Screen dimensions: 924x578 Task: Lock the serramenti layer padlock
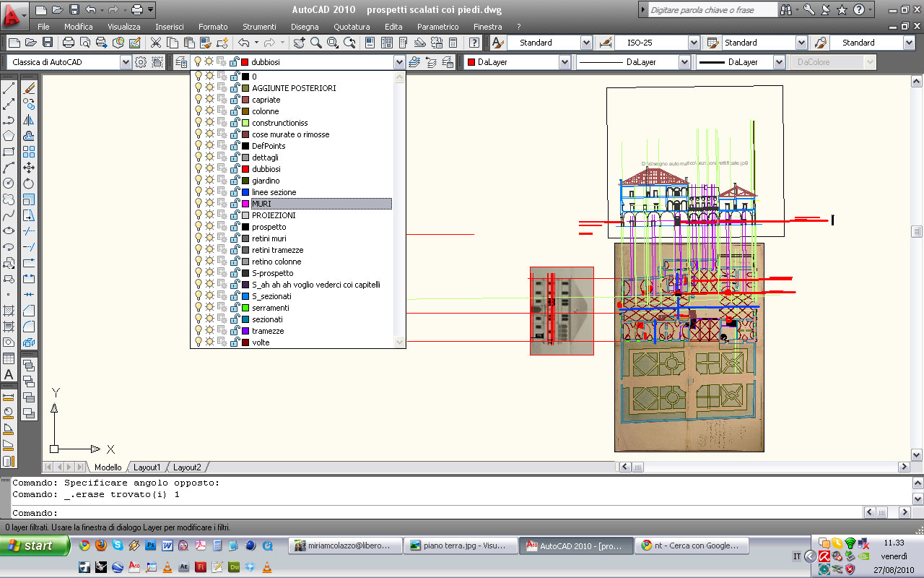point(235,308)
